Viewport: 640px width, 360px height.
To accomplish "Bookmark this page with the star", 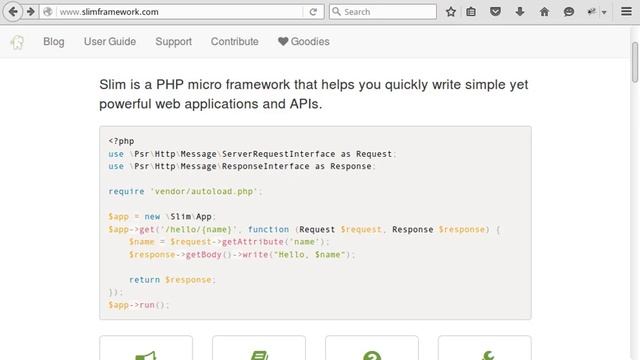I will click(451, 12).
